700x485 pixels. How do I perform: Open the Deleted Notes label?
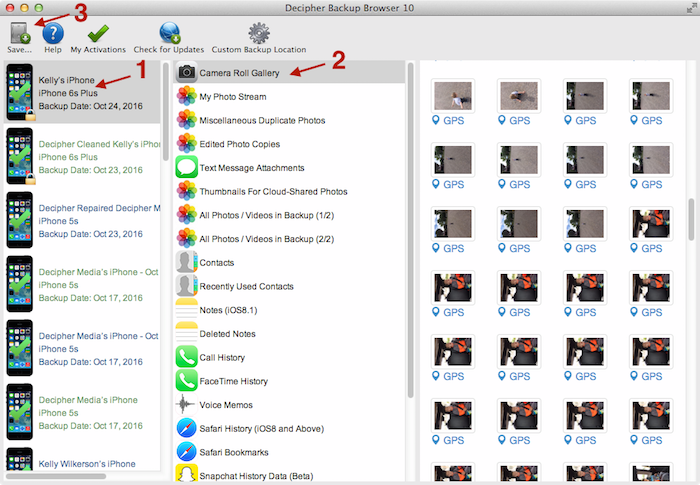coord(227,334)
